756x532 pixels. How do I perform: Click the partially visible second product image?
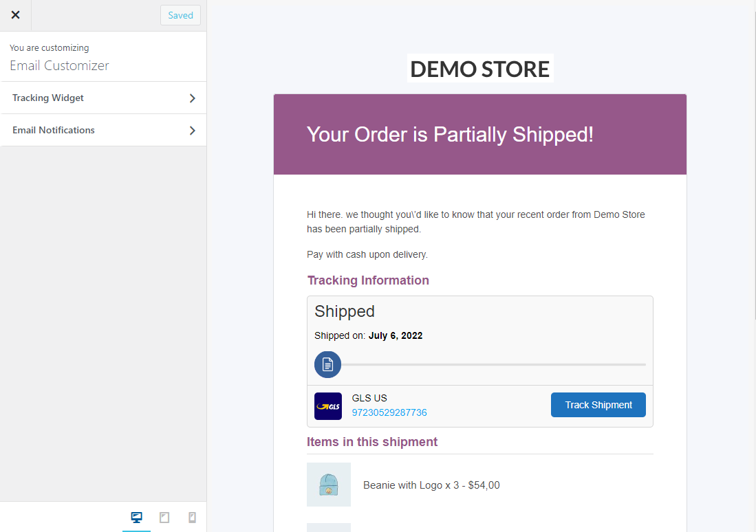[x=329, y=528]
